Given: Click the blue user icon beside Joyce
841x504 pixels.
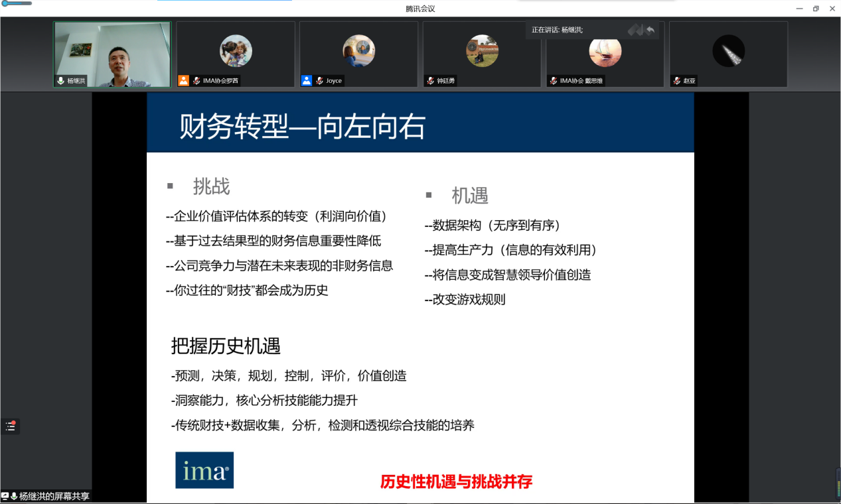Looking at the screenshot, I should coord(307,81).
